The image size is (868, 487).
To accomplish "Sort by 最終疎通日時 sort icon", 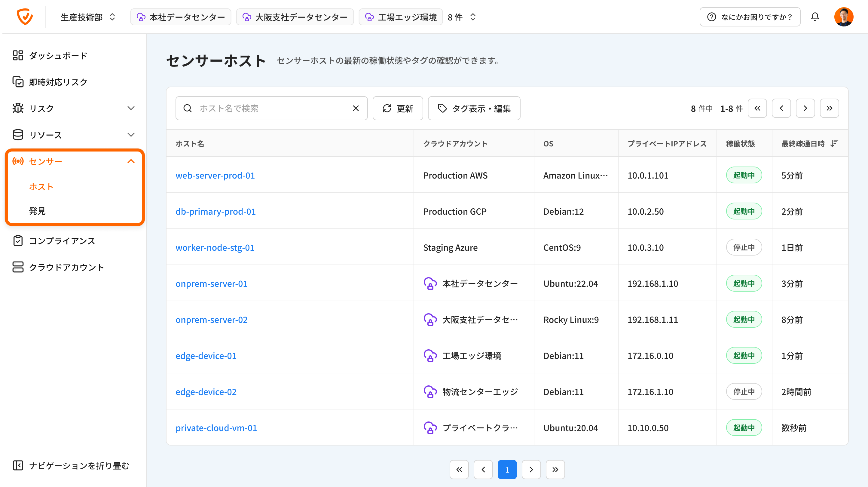I will (834, 144).
